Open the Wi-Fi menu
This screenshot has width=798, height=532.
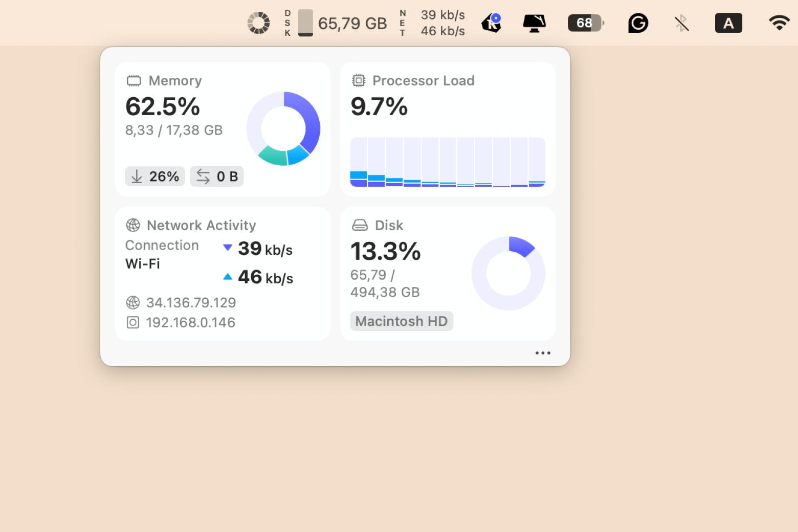[x=779, y=23]
